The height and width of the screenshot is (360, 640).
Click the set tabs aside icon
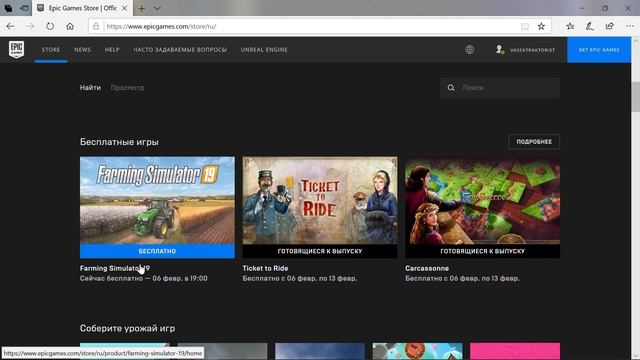(24, 8)
